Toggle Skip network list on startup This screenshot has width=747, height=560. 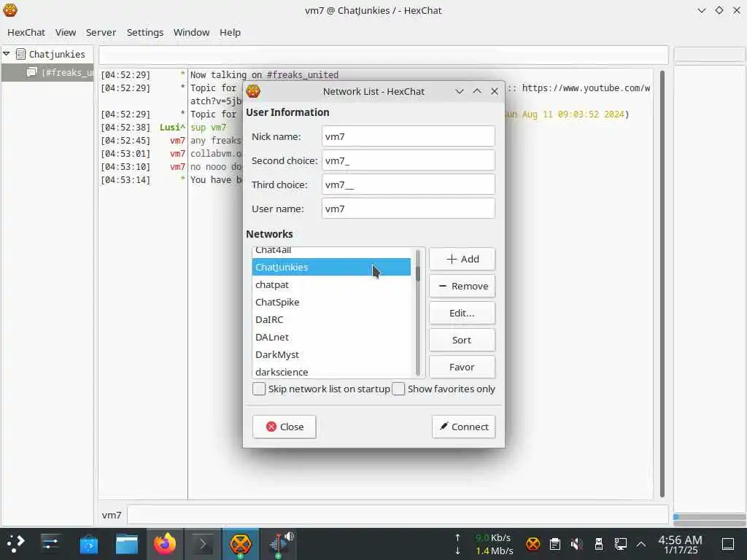259,389
